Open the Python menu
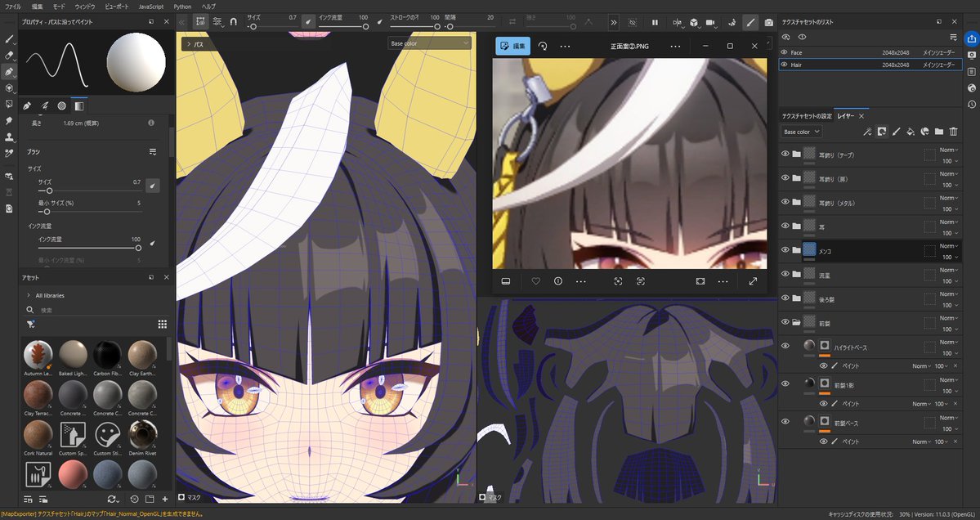 pos(182,7)
